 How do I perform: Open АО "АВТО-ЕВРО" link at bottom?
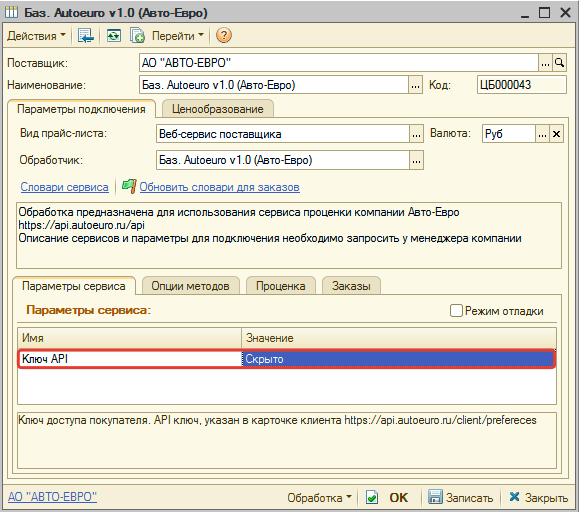pos(52,497)
